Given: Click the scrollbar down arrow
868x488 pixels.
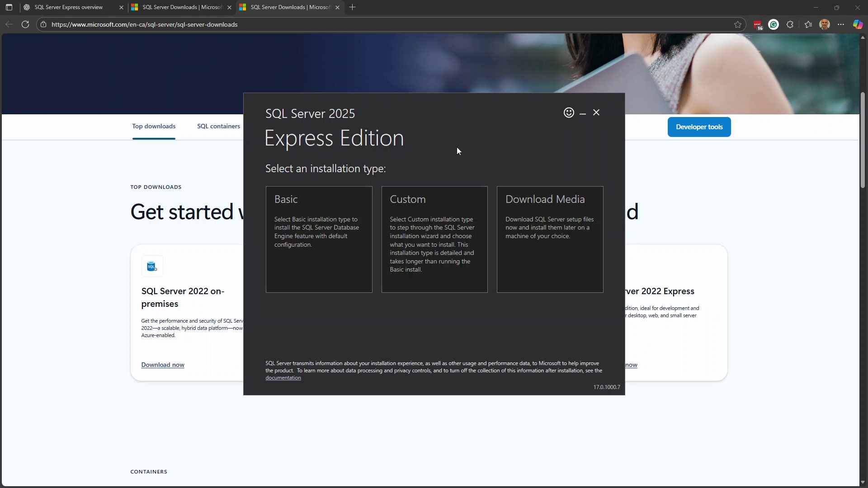Looking at the screenshot, I should click(x=863, y=482).
